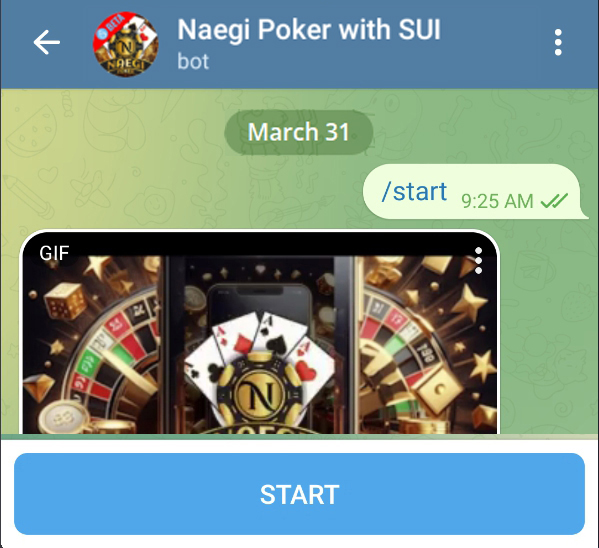The image size is (599, 548).
Task: Click the GIF label badge
Action: (x=54, y=253)
